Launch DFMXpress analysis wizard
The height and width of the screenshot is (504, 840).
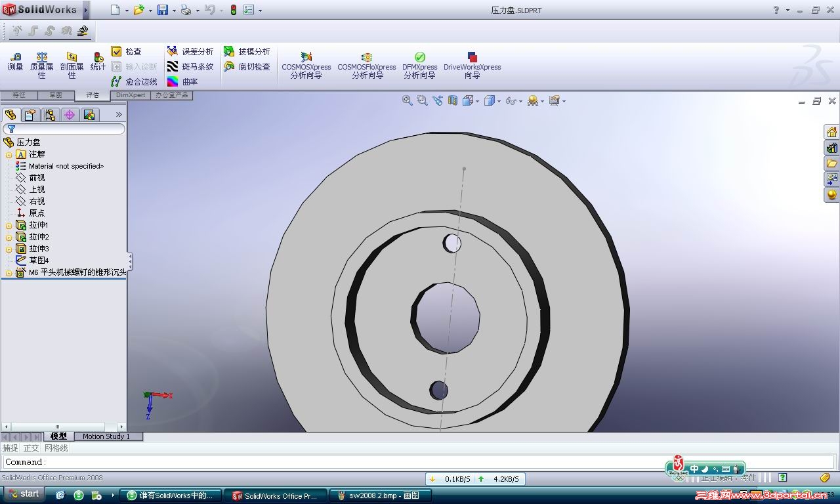pyautogui.click(x=420, y=66)
